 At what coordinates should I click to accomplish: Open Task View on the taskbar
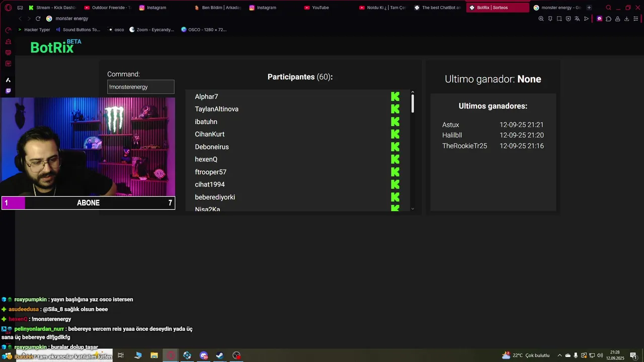pyautogui.click(x=121, y=355)
